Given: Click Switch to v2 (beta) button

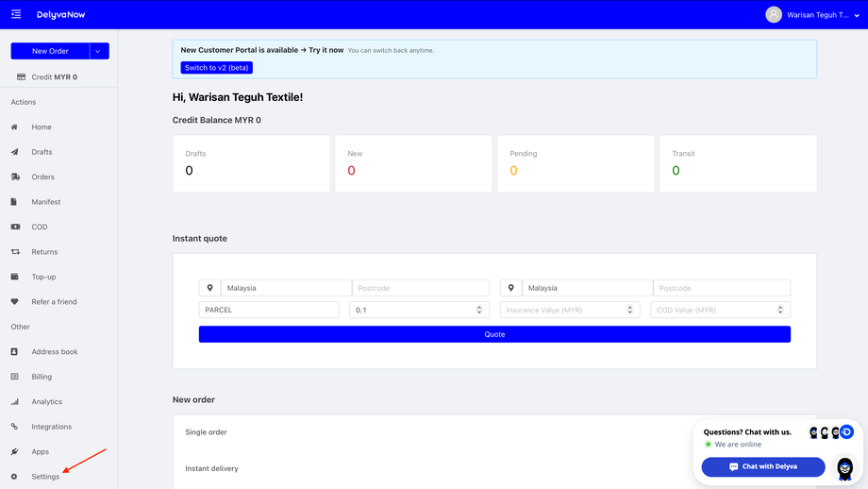Looking at the screenshot, I should click(216, 68).
